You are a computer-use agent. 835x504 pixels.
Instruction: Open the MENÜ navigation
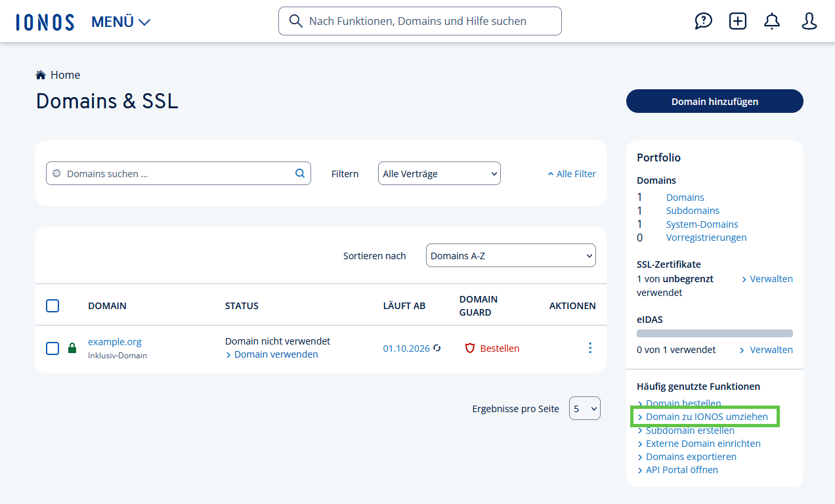[x=120, y=21]
